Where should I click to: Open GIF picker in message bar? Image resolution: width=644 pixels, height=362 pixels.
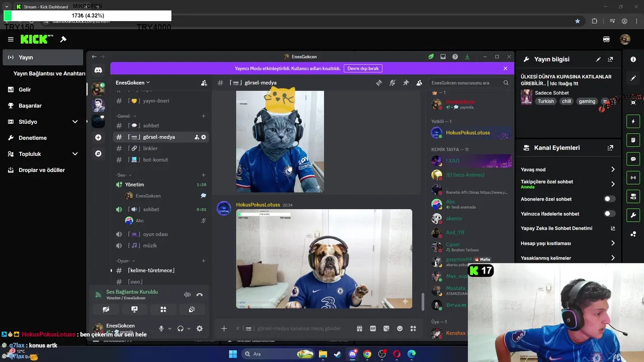[373, 329]
